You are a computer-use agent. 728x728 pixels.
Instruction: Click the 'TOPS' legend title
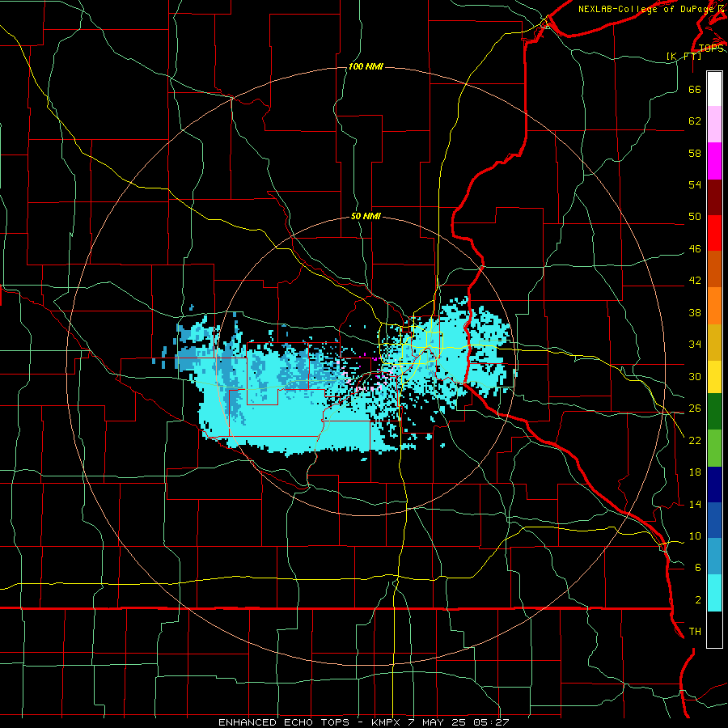(x=711, y=48)
